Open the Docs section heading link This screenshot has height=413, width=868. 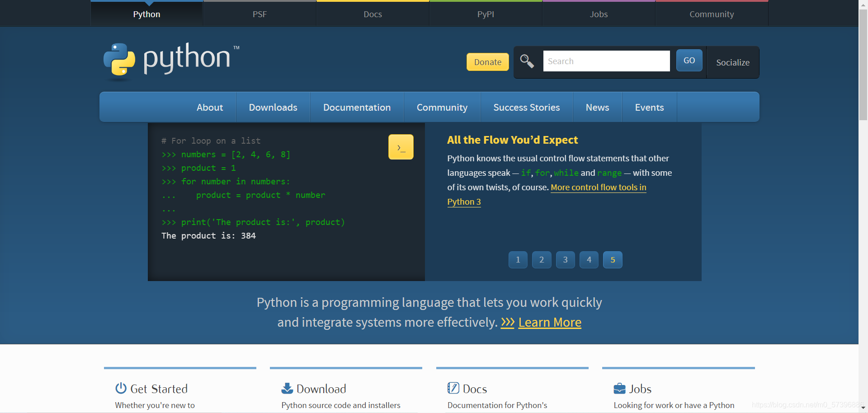point(475,389)
